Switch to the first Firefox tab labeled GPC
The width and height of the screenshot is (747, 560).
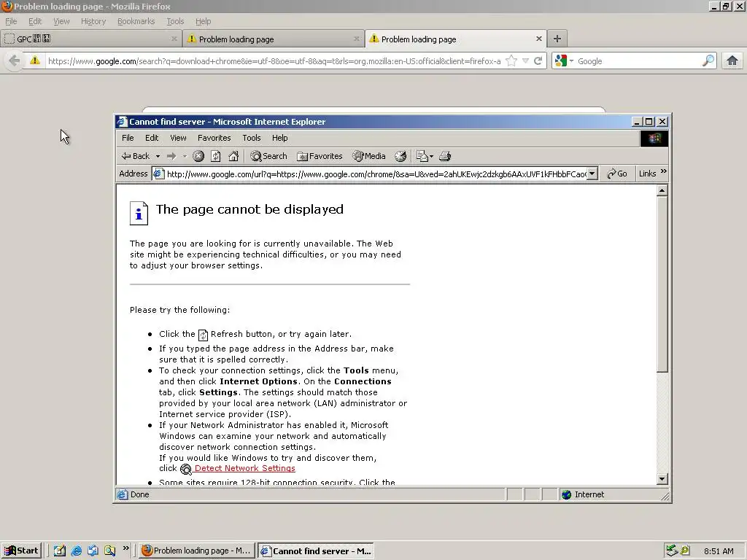[x=90, y=39]
